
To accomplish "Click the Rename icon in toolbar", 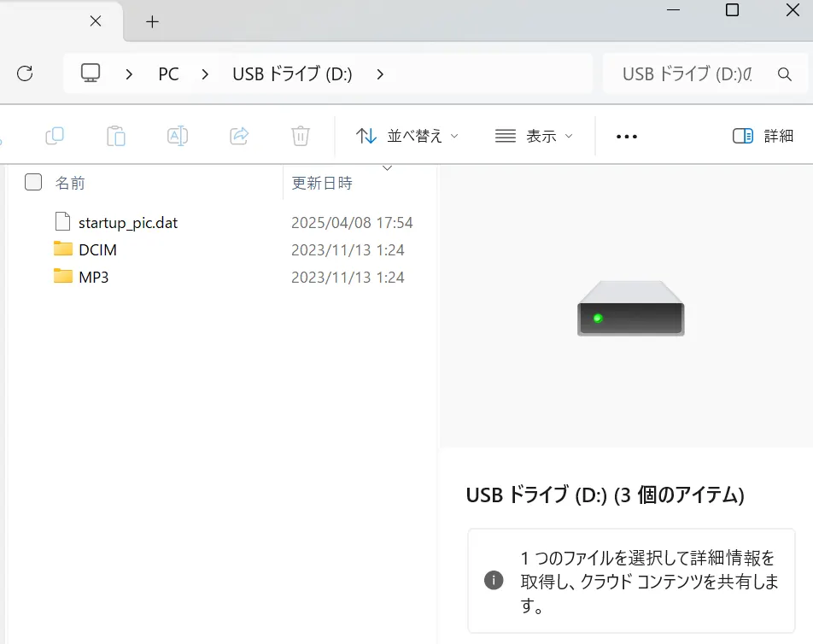I will coord(178,136).
